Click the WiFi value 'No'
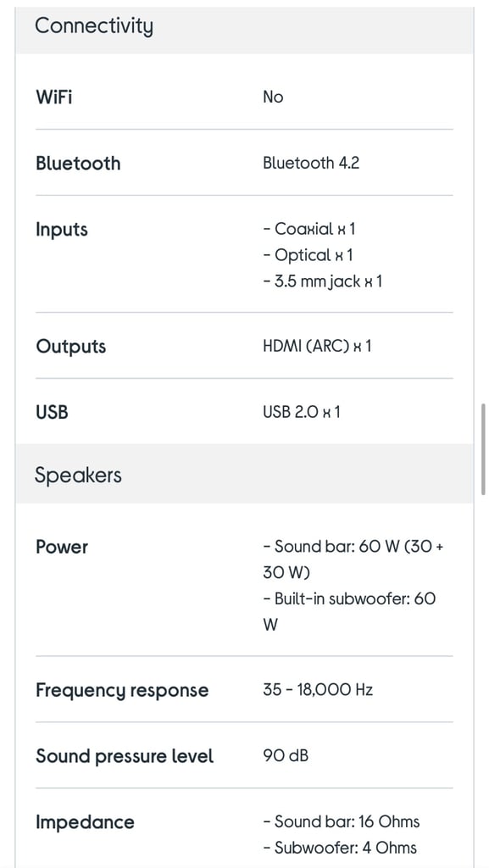Viewport: 489px width, 868px height. pos(273,97)
